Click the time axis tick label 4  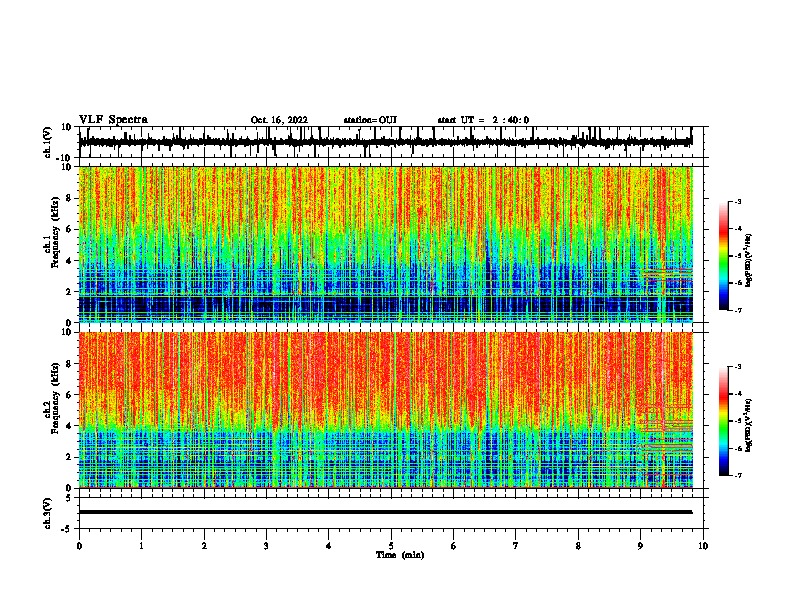pyautogui.click(x=329, y=546)
